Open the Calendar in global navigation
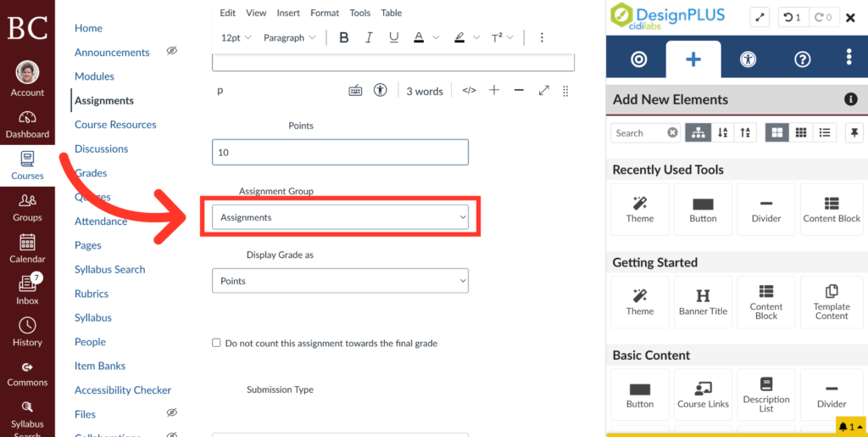The width and height of the screenshot is (868, 437). click(x=27, y=249)
